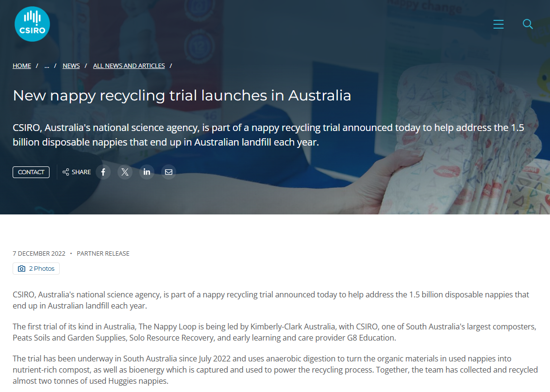This screenshot has width=550, height=392.
Task: Click the white intro summary in banner
Action: 268,135
